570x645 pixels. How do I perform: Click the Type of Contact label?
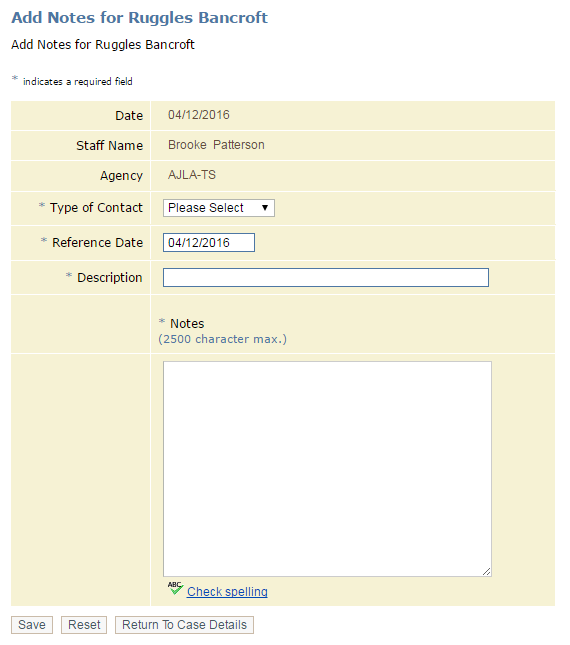[96, 208]
